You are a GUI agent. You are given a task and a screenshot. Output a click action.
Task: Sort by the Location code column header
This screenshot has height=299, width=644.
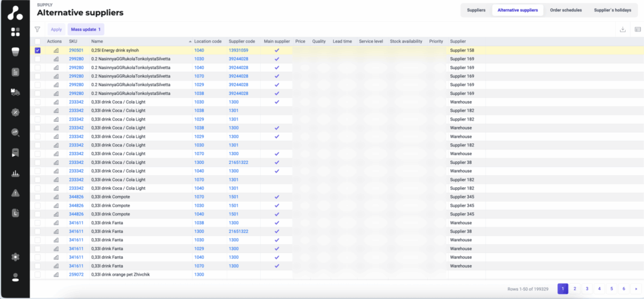(x=208, y=41)
